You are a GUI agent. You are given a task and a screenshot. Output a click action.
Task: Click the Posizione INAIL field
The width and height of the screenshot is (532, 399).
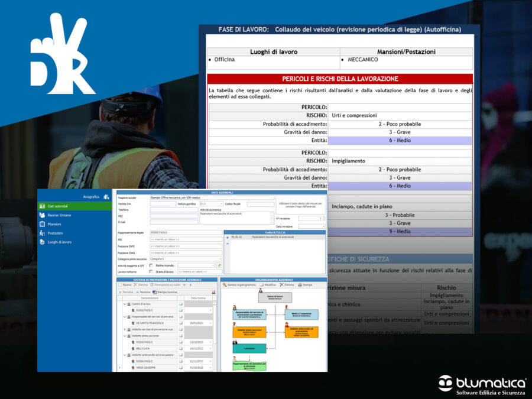tap(186, 253)
